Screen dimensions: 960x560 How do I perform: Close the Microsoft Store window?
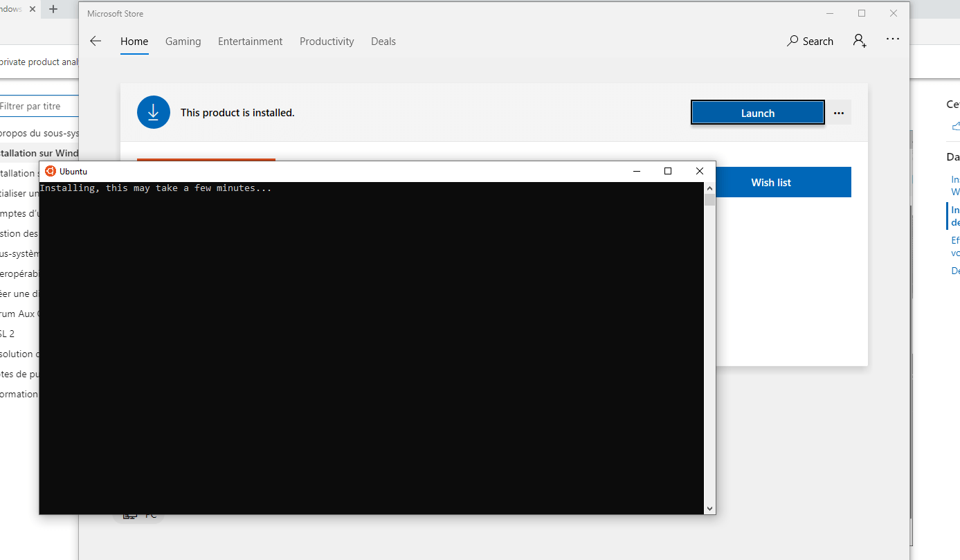894,13
